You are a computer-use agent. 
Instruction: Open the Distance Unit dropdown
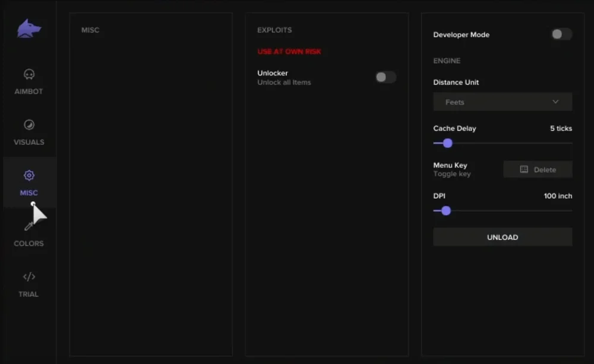tap(502, 102)
